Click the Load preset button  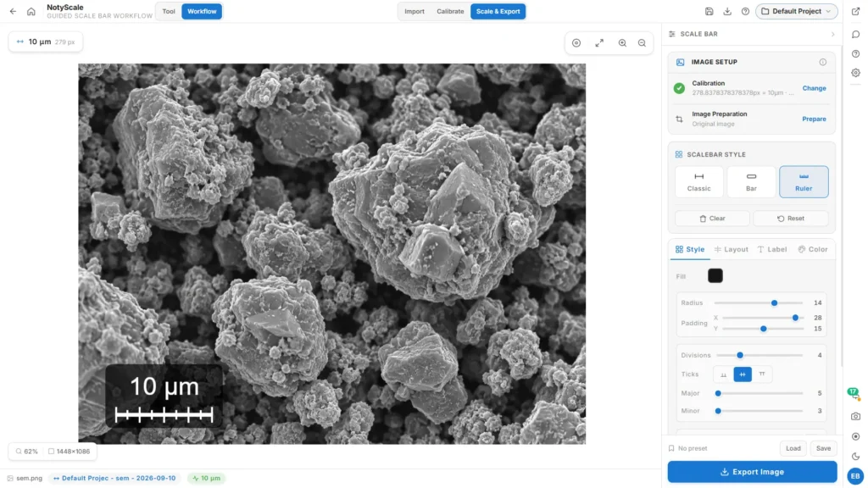(x=793, y=448)
